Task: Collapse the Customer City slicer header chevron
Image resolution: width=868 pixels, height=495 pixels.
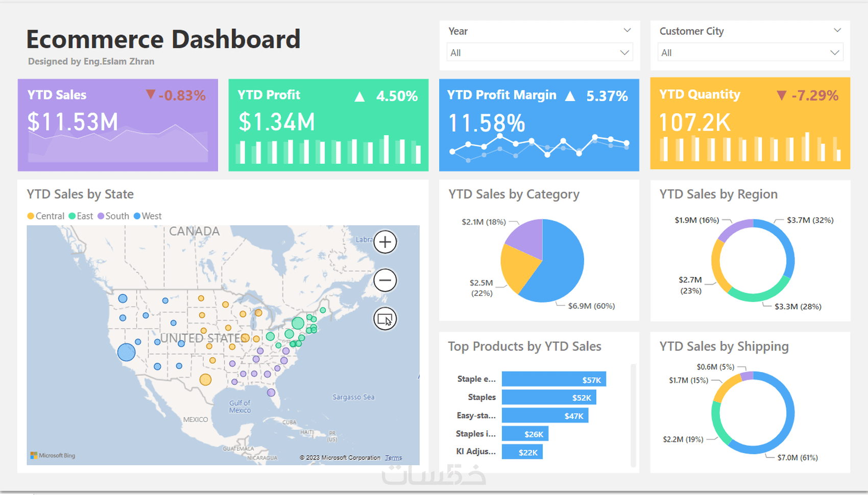Action: 837,31
